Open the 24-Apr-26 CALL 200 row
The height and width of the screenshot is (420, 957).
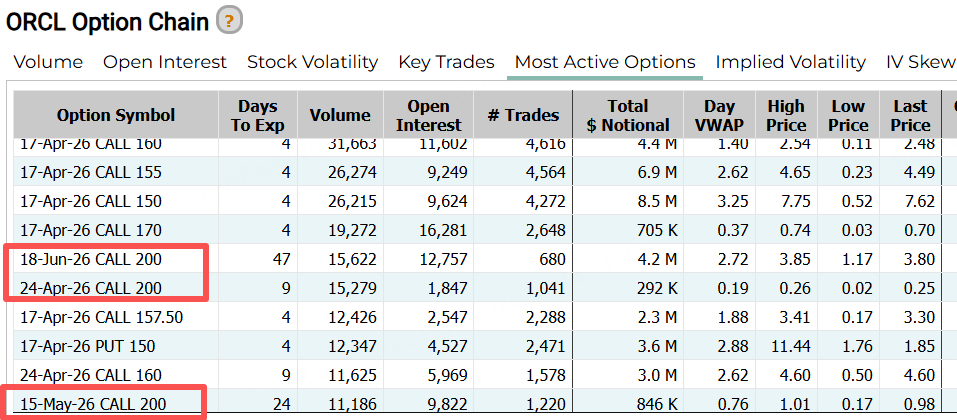[91, 288]
